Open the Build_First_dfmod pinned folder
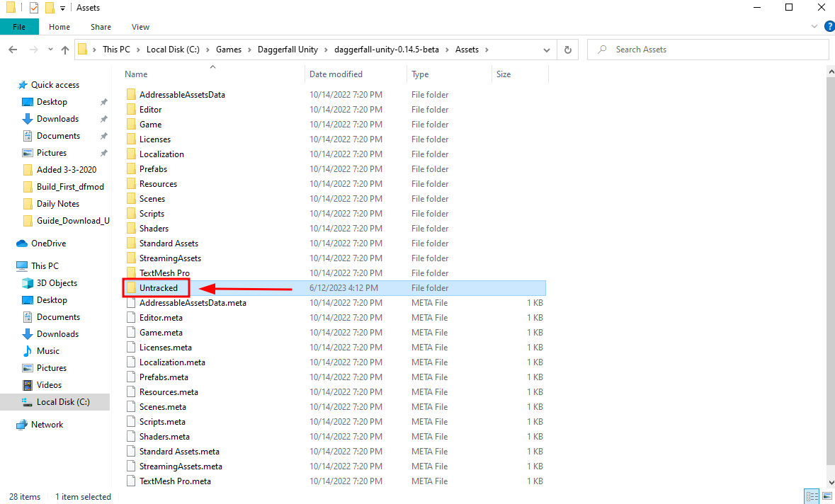This screenshot has height=504, width=835. coord(70,187)
